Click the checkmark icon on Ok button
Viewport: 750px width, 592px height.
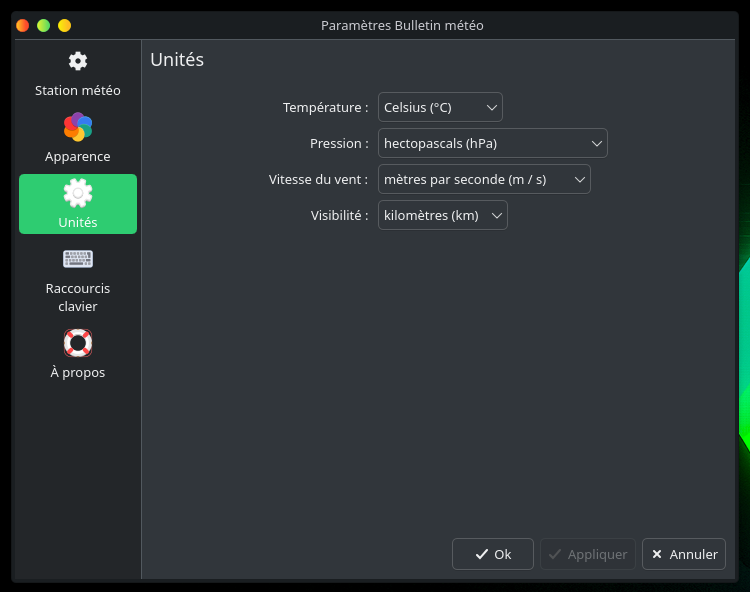click(482, 554)
